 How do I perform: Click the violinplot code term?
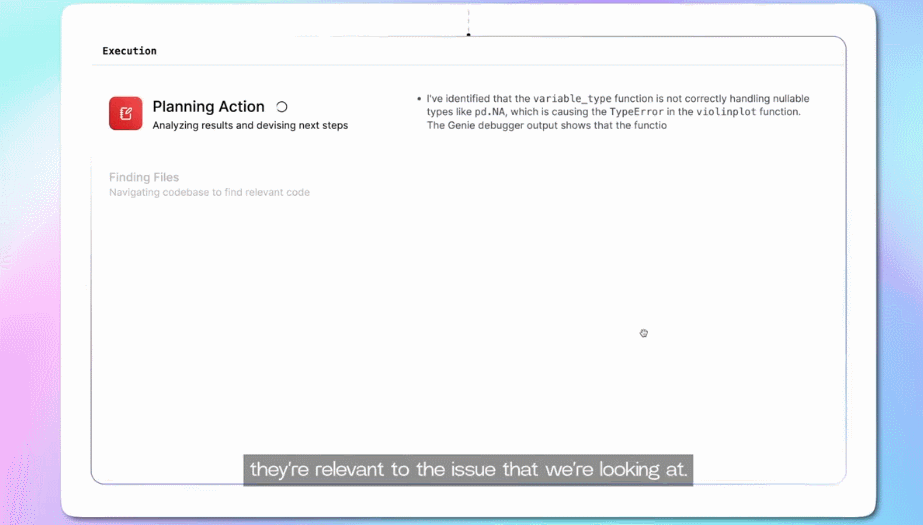pyautogui.click(x=728, y=112)
